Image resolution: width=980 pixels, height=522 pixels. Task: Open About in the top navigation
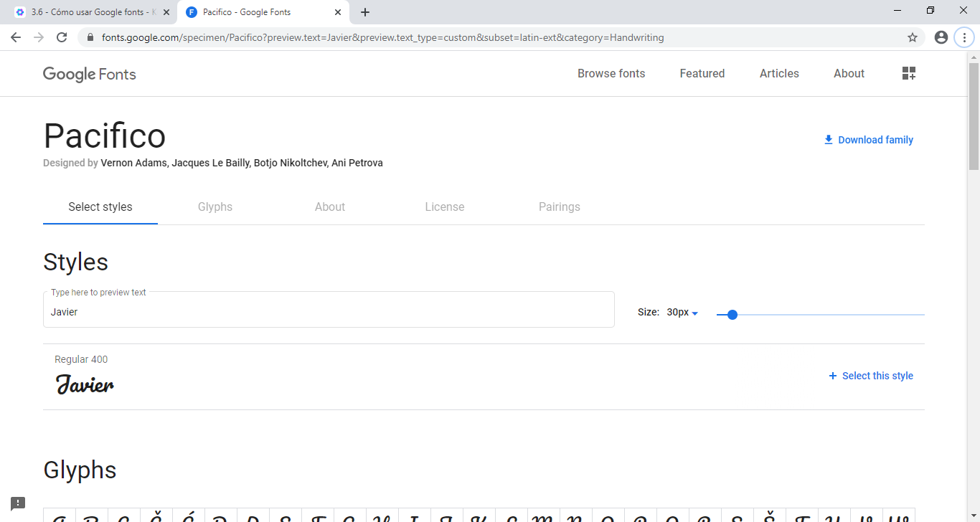click(x=849, y=73)
